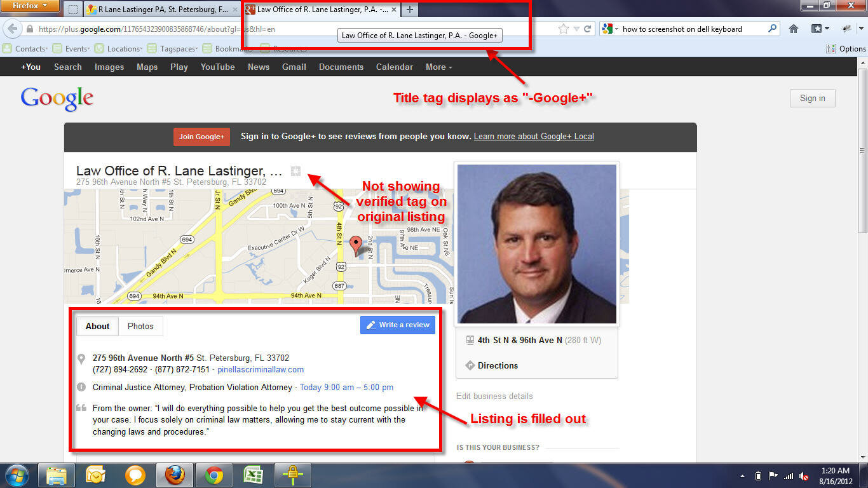Click the Join Google+ button

tap(201, 137)
